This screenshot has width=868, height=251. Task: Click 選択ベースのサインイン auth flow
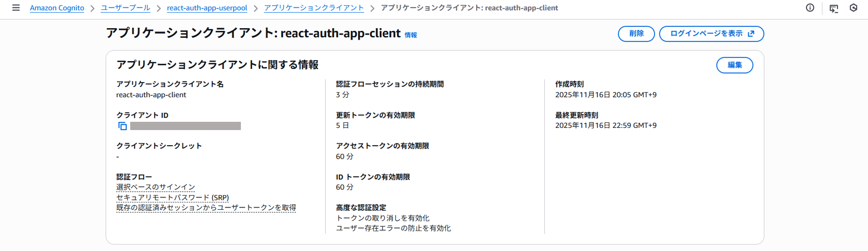point(155,187)
